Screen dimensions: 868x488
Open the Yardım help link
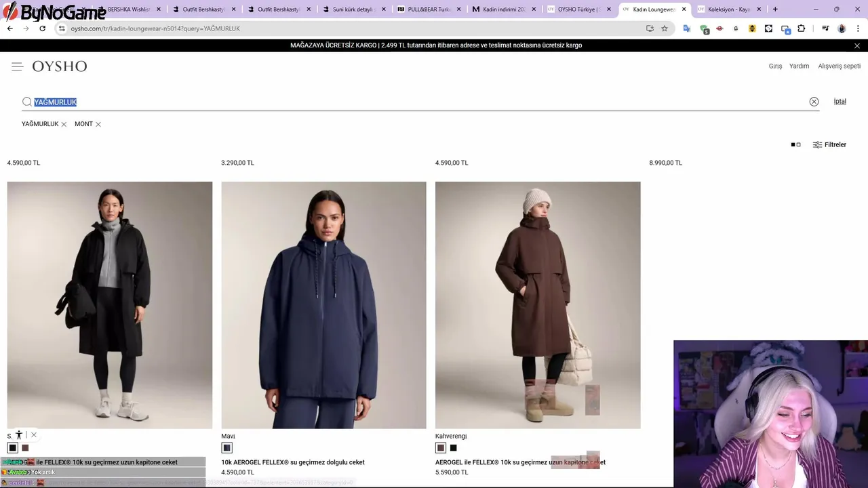pos(800,66)
